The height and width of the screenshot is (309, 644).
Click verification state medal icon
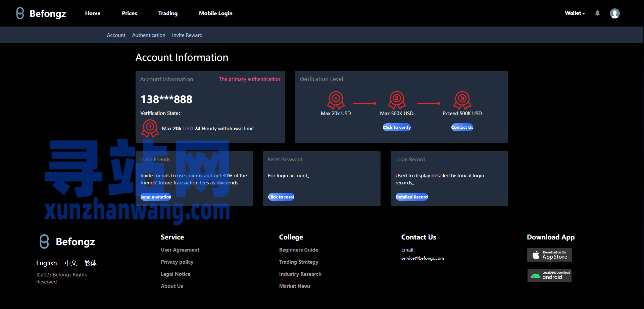tap(150, 129)
